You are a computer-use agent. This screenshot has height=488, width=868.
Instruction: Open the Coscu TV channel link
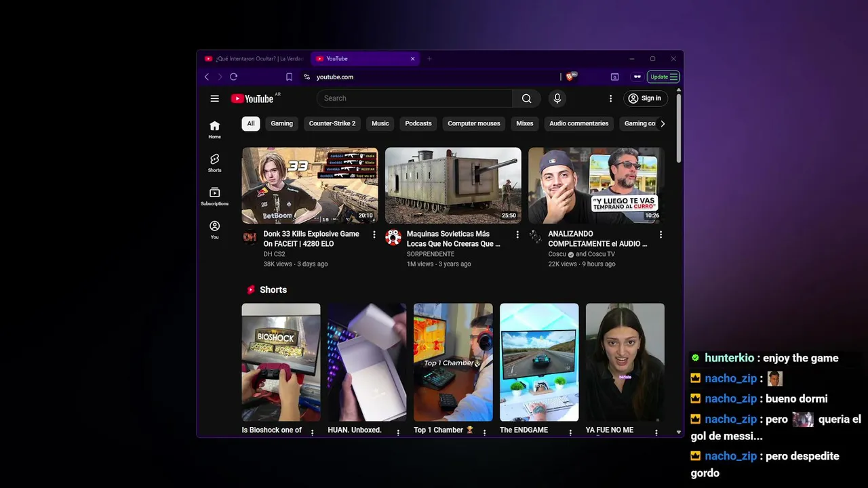pos(601,254)
